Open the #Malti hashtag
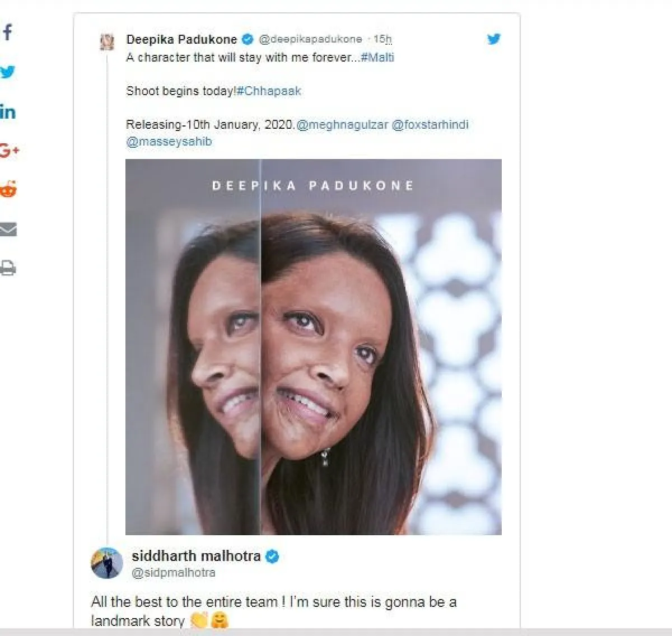The width and height of the screenshot is (672, 636). (377, 57)
